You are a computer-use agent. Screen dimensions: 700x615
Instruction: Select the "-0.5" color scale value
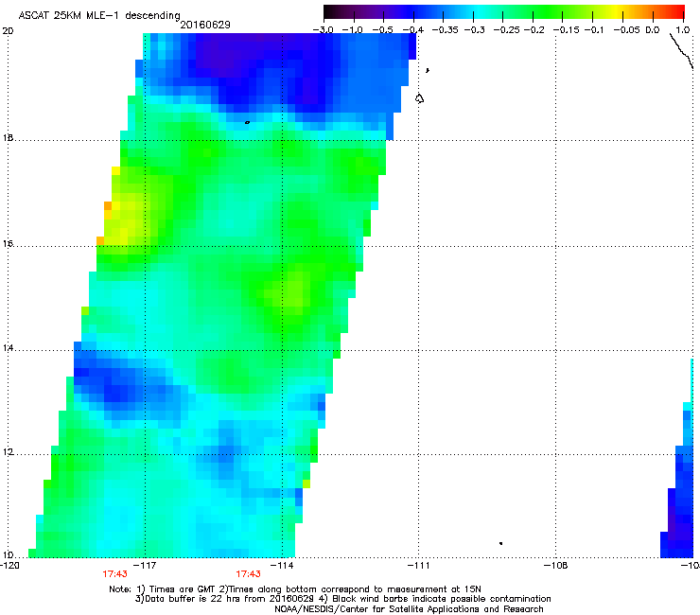pos(382,30)
